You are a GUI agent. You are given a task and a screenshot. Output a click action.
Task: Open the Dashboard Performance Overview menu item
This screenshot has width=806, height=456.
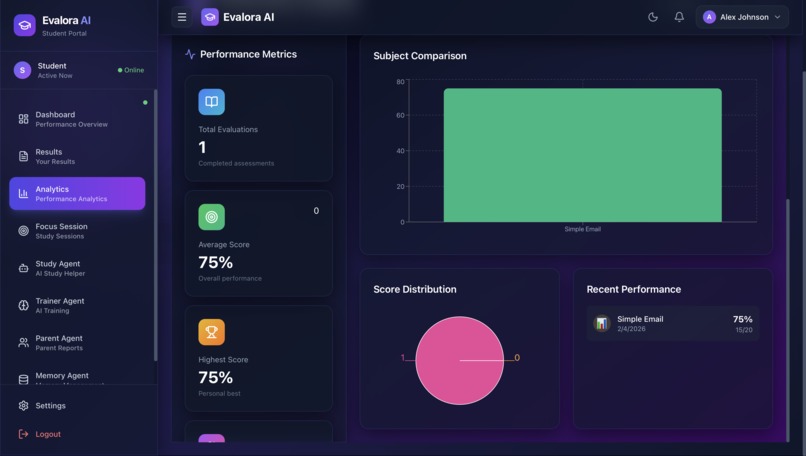click(77, 119)
